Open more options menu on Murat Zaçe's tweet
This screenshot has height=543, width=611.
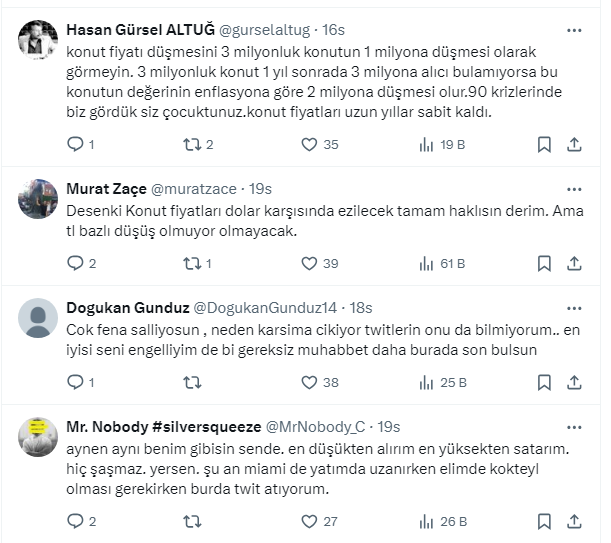pos(573,187)
